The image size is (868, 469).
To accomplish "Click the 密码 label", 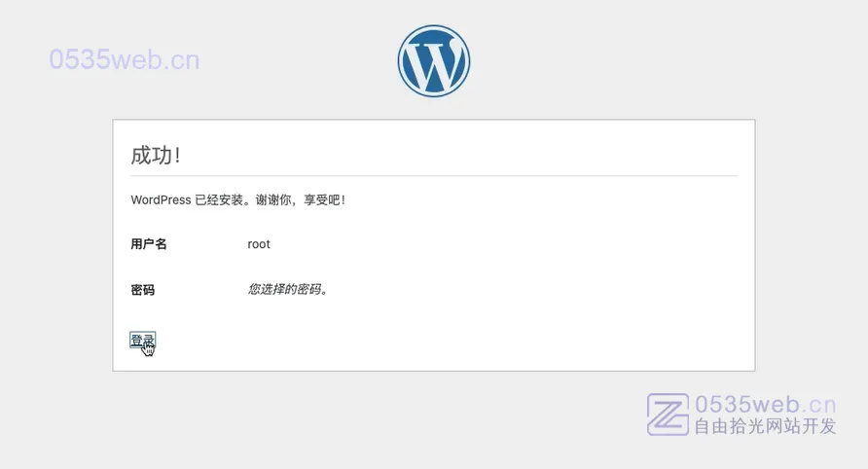I will tap(142, 290).
